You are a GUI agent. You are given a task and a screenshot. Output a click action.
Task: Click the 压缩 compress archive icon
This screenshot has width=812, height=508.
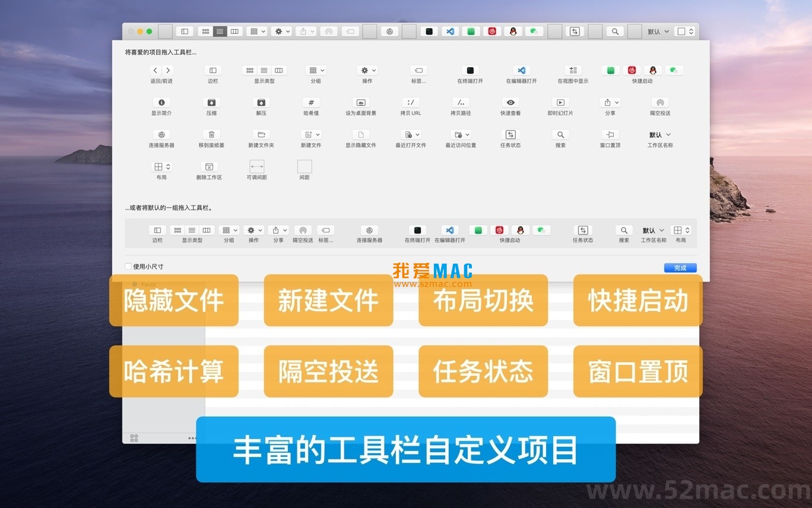tap(212, 102)
